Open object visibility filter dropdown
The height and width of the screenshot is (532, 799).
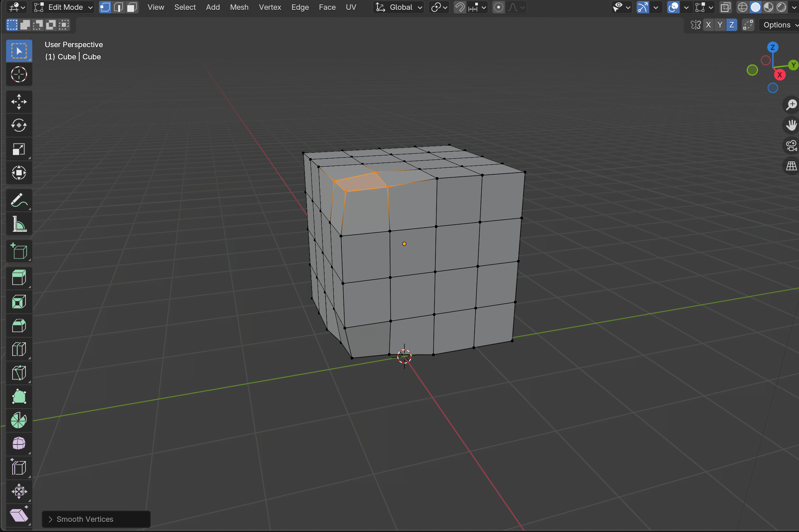tap(621, 7)
